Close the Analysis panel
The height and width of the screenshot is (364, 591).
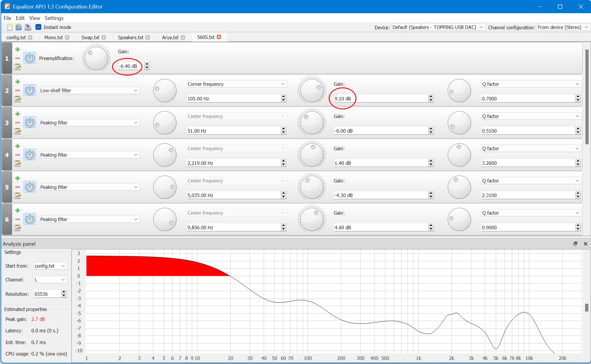point(585,243)
